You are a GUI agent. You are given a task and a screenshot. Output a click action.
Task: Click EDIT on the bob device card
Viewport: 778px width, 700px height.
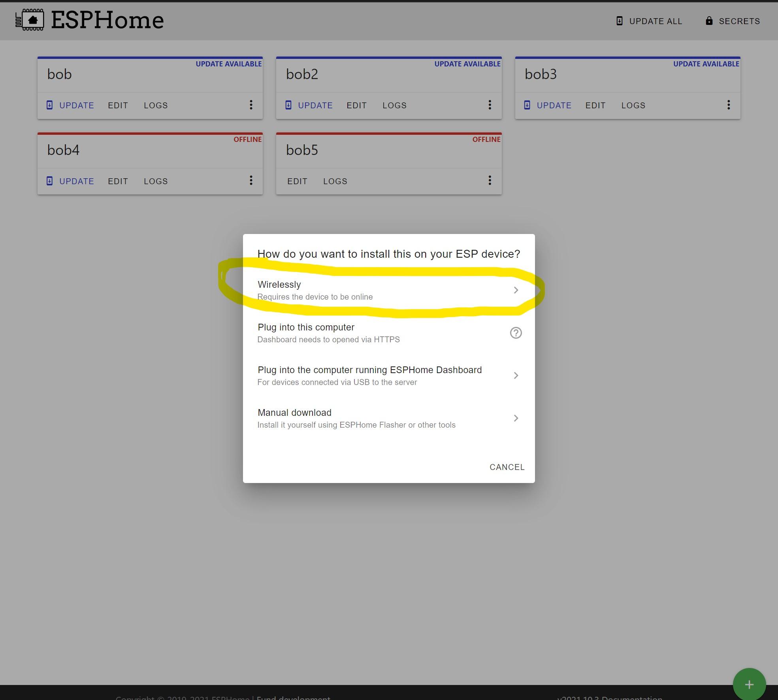coord(117,105)
